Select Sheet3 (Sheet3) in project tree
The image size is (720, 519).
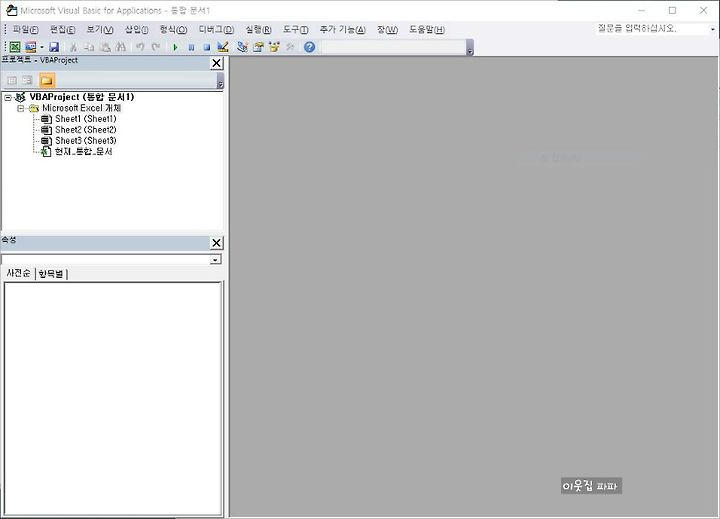(86, 141)
